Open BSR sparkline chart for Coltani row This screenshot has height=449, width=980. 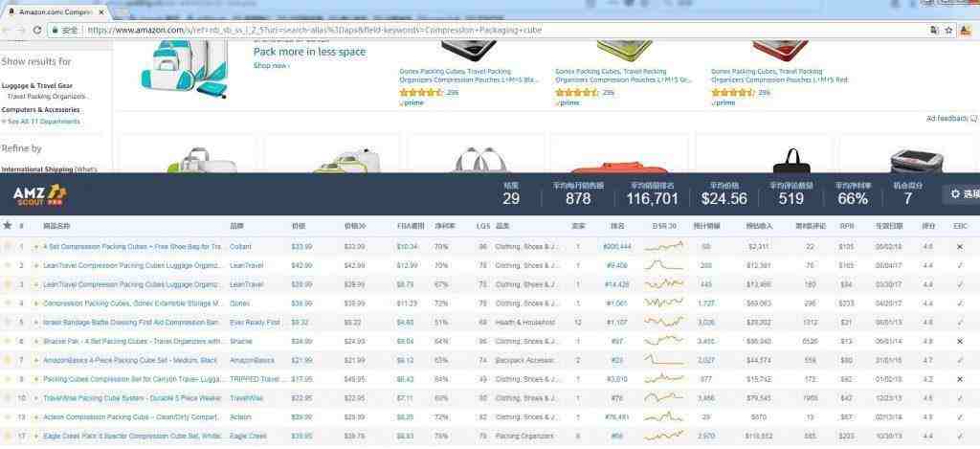coord(664,246)
